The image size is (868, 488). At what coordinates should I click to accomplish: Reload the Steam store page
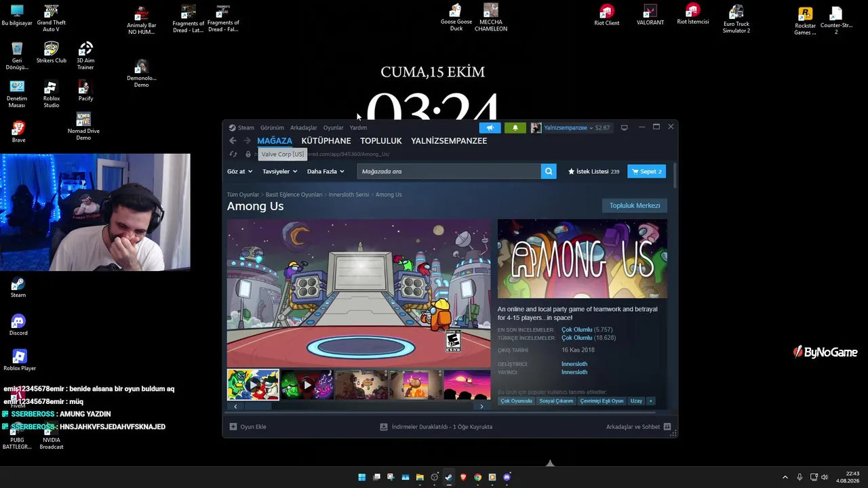233,155
